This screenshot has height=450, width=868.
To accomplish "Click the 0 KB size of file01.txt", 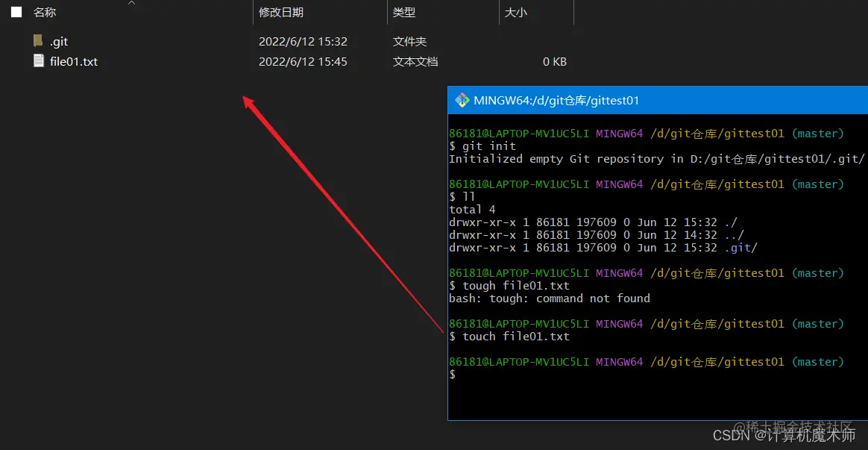I will click(x=555, y=61).
